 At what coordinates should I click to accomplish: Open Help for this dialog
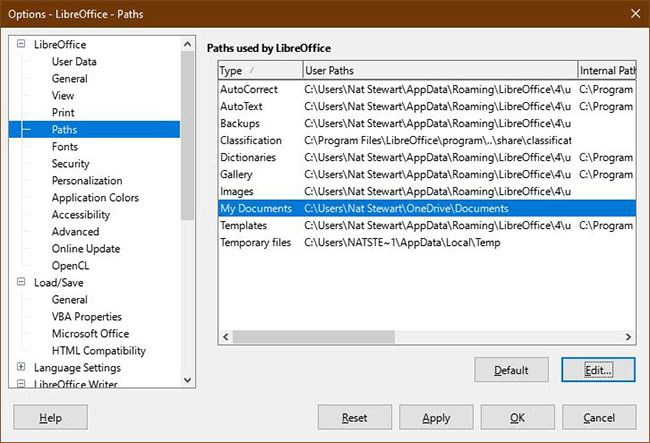click(51, 417)
